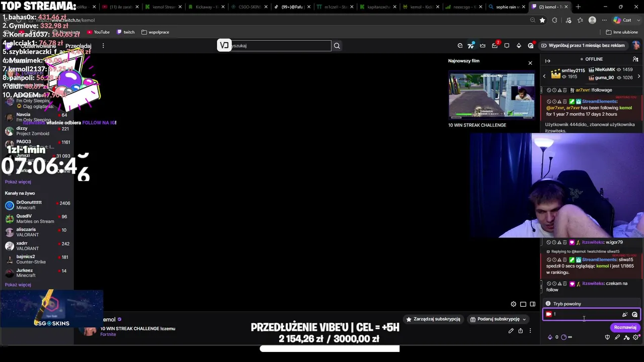Open a new browser tab with plus
This screenshot has width=644, height=362.
[578, 7]
